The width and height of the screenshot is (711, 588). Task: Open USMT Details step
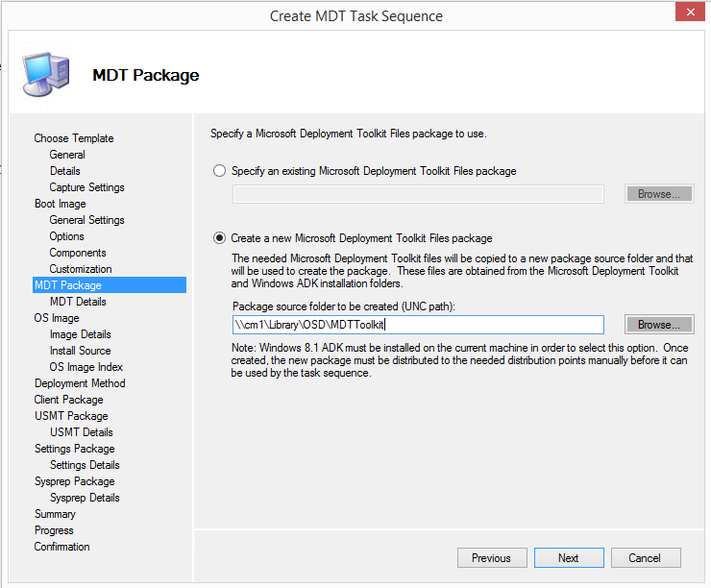82,432
